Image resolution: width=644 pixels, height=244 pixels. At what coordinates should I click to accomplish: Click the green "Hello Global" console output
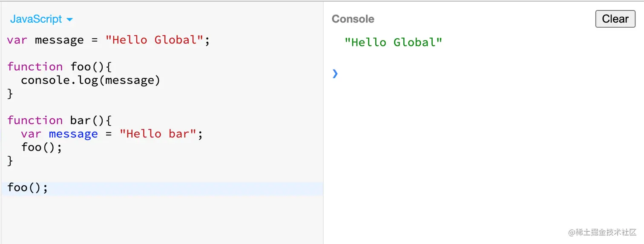393,42
